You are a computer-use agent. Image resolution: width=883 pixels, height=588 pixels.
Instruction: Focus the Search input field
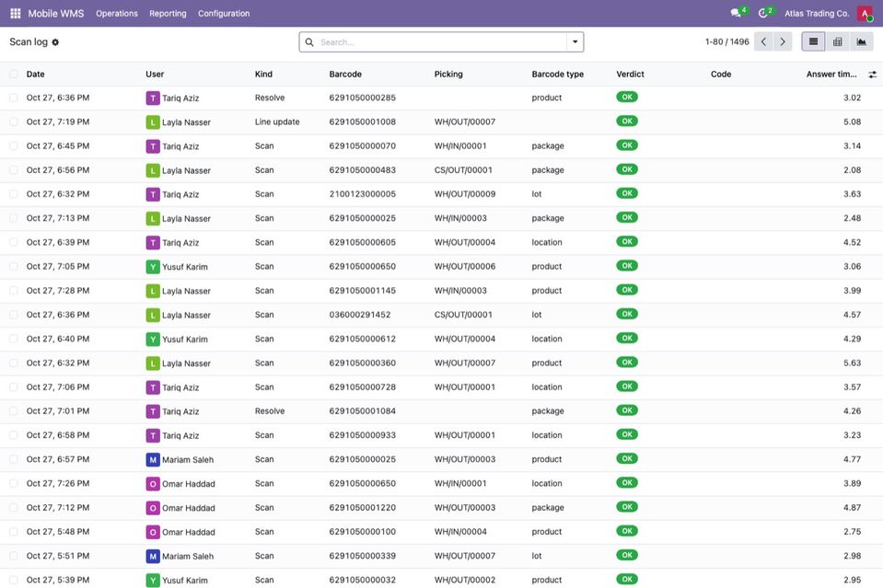(442, 42)
